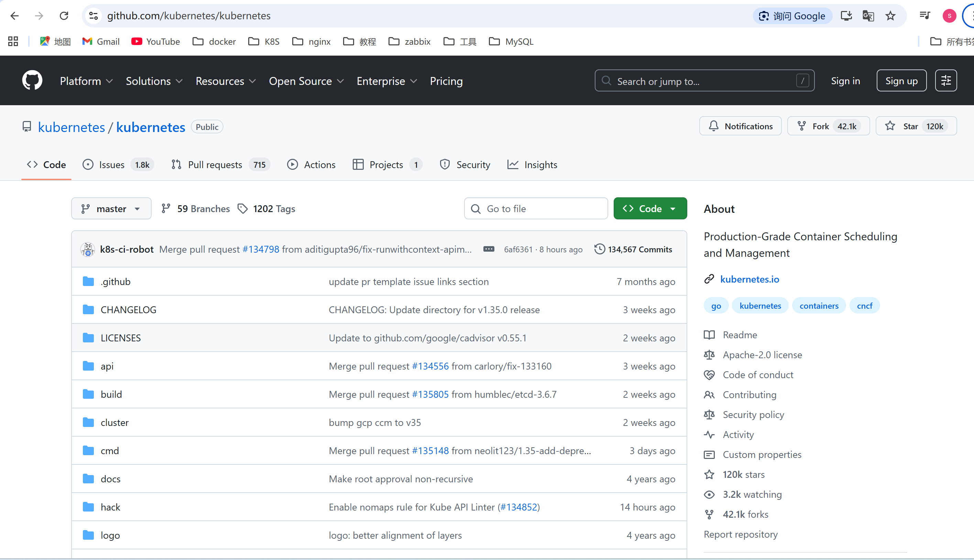View 1202 Tags
974x560 pixels.
pyautogui.click(x=266, y=208)
